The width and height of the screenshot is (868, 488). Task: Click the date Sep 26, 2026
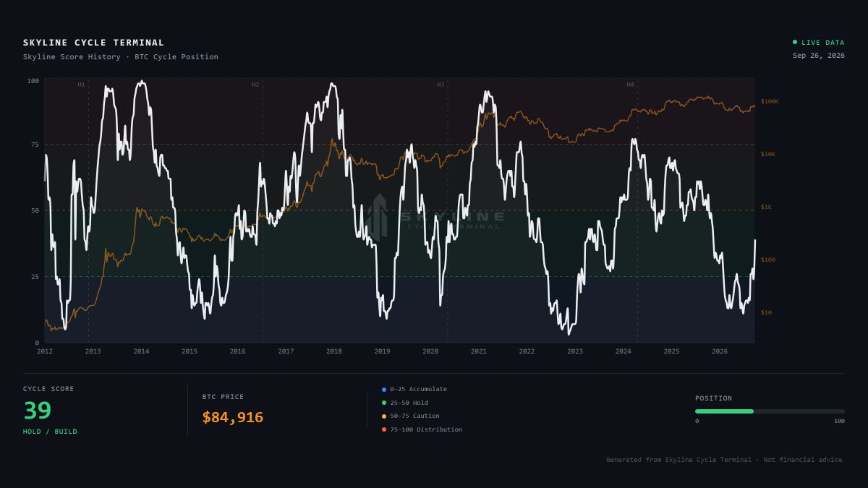click(819, 55)
